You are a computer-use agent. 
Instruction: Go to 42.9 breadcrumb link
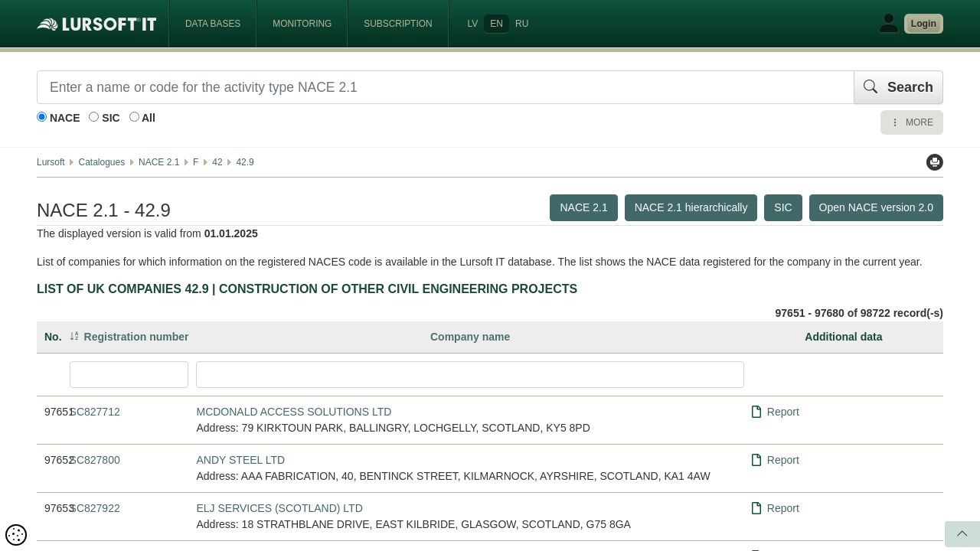[245, 162]
